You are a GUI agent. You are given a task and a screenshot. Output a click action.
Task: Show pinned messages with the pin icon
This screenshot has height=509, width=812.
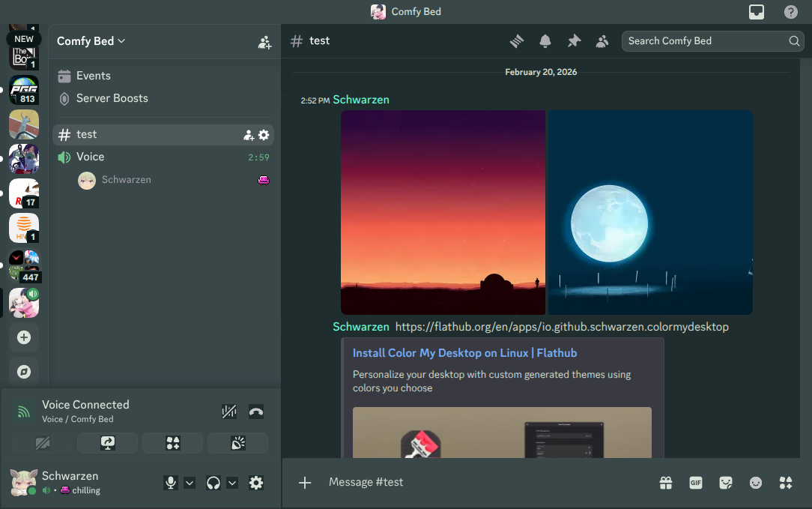[574, 41]
